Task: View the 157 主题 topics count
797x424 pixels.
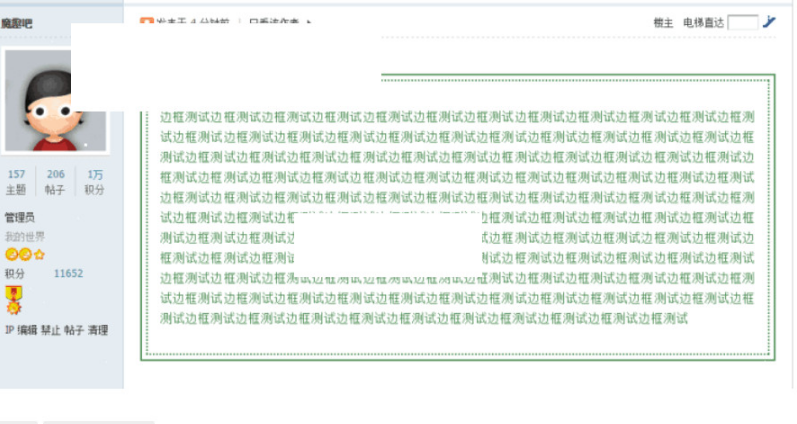Action: pyautogui.click(x=16, y=181)
